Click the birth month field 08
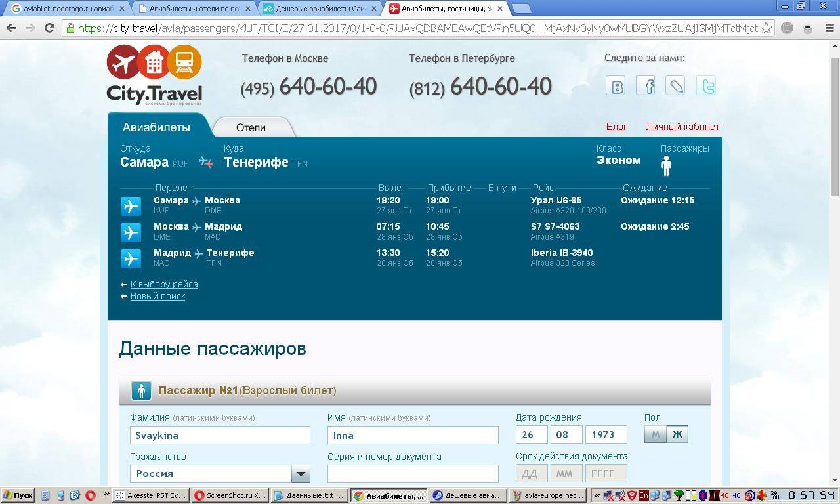The image size is (840, 504). point(566,435)
